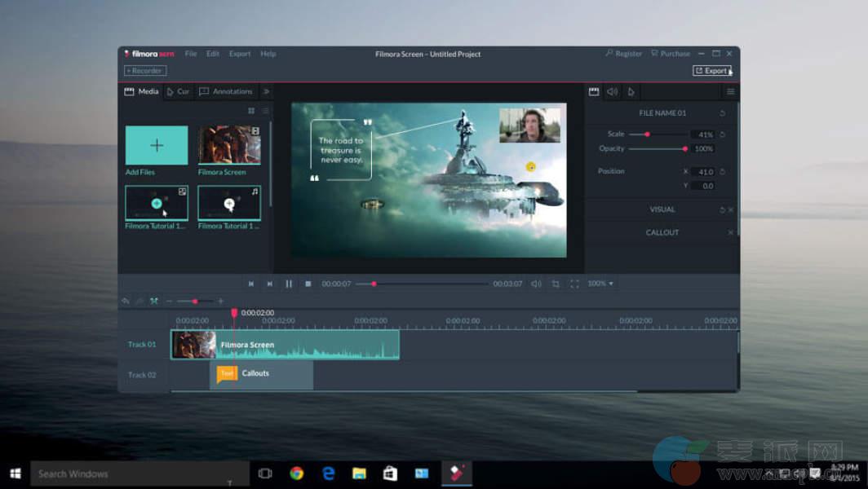
Task: Toggle fullscreen preview mode
Action: pyautogui.click(x=574, y=284)
